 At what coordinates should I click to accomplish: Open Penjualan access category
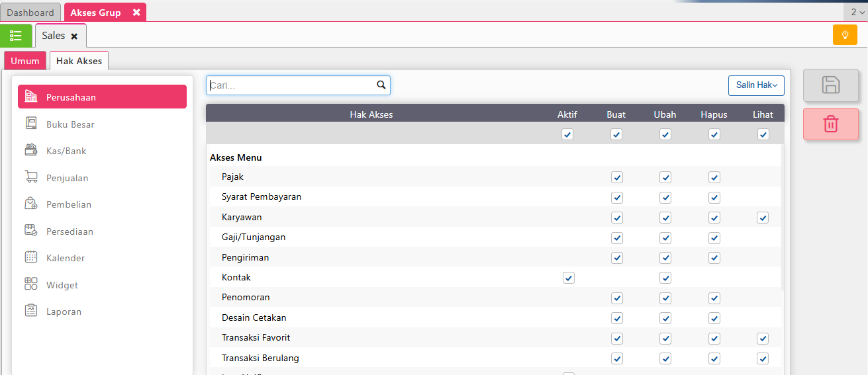click(67, 178)
